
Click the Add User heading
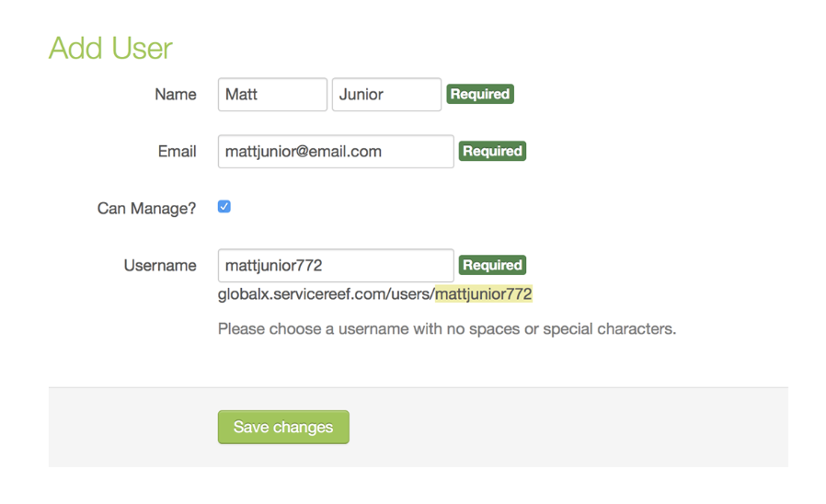110,49
